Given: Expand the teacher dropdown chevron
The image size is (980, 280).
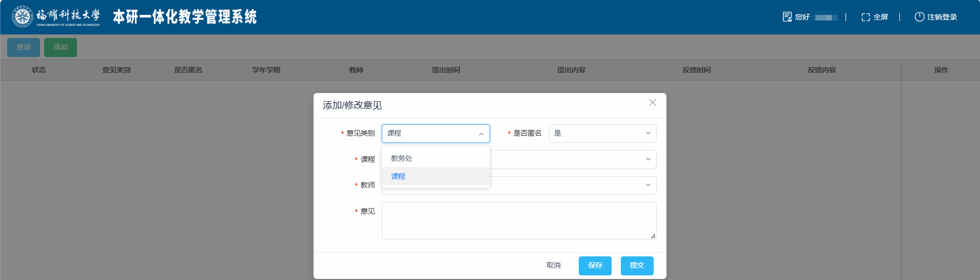Looking at the screenshot, I should (648, 185).
